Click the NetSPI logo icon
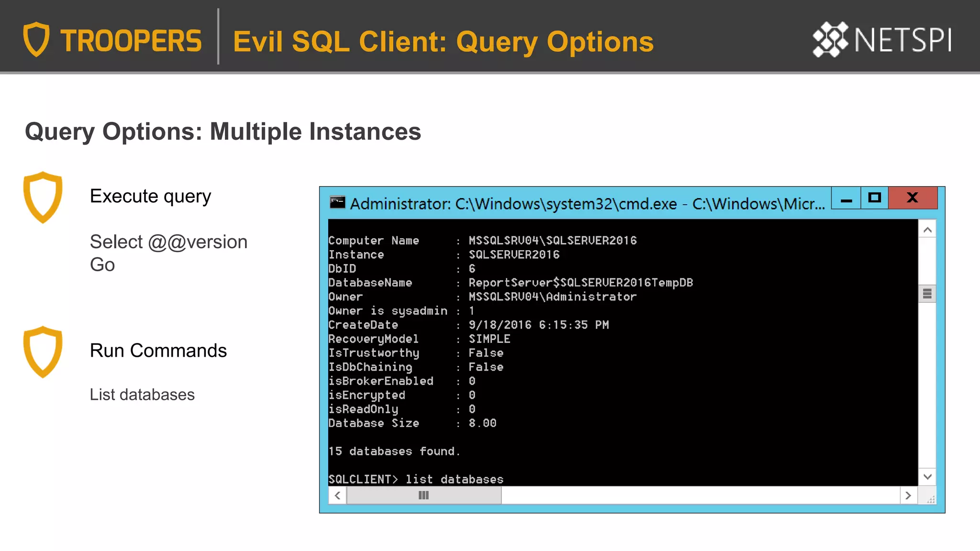 coord(830,39)
